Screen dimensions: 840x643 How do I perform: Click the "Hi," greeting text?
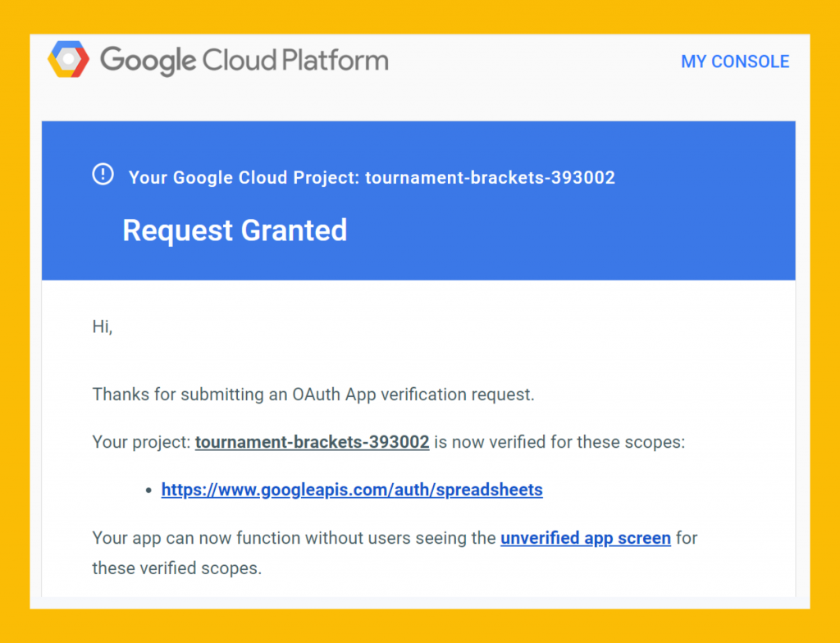point(103,326)
